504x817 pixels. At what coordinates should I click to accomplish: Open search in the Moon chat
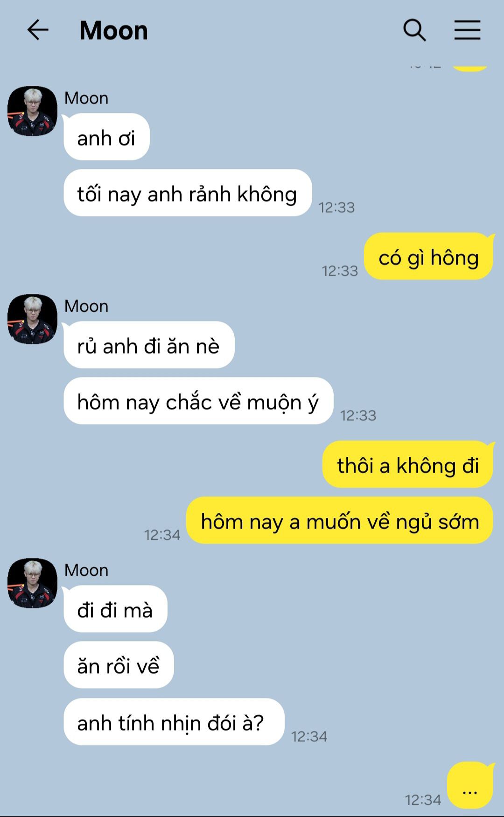click(x=414, y=30)
